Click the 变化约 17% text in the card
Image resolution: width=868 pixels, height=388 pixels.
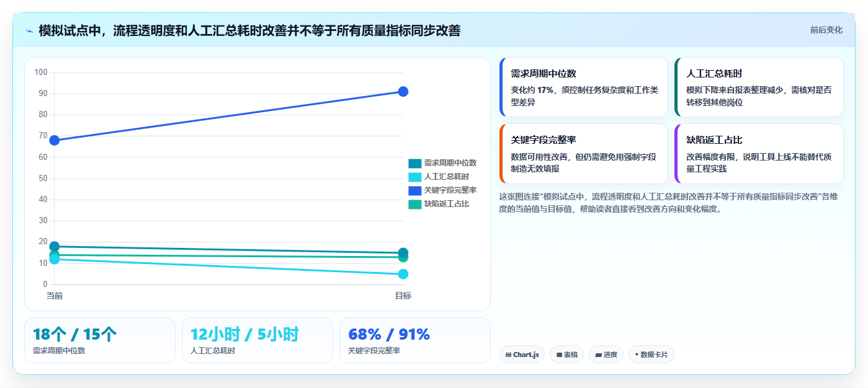[532, 90]
